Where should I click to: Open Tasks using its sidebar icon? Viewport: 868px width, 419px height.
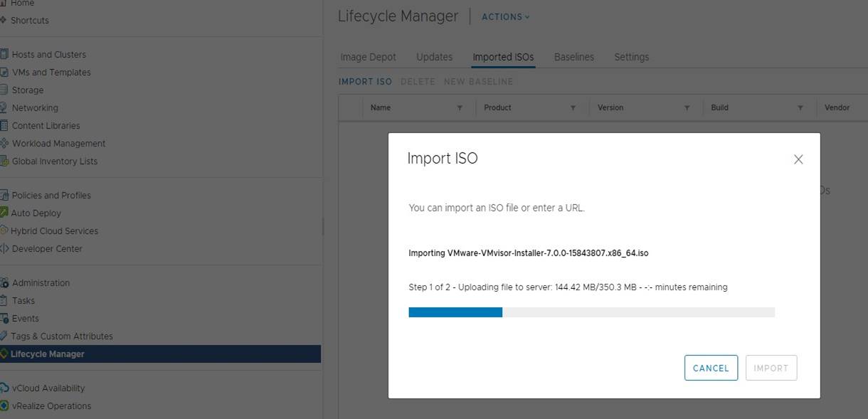tap(4, 300)
